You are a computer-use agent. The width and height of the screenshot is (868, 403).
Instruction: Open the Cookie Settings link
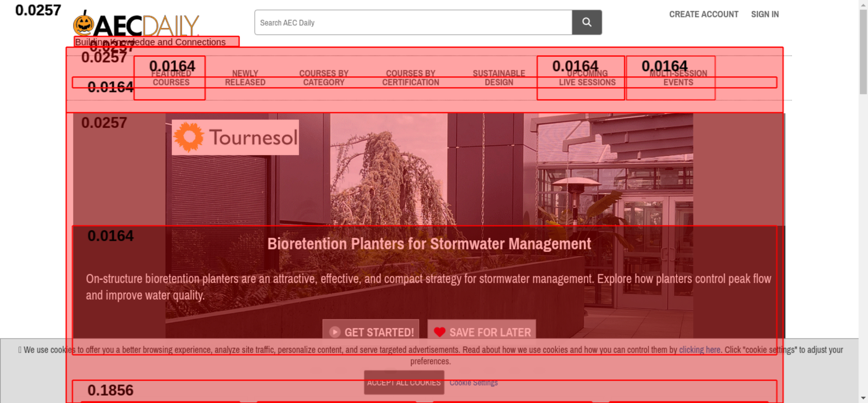click(x=473, y=383)
